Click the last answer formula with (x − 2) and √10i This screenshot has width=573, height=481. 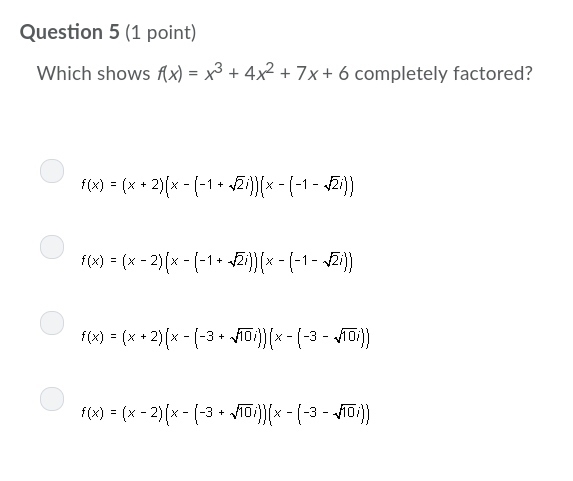(x=225, y=414)
